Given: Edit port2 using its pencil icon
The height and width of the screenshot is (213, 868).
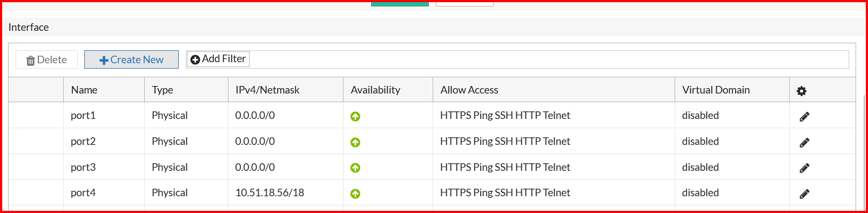Looking at the screenshot, I should [x=804, y=142].
